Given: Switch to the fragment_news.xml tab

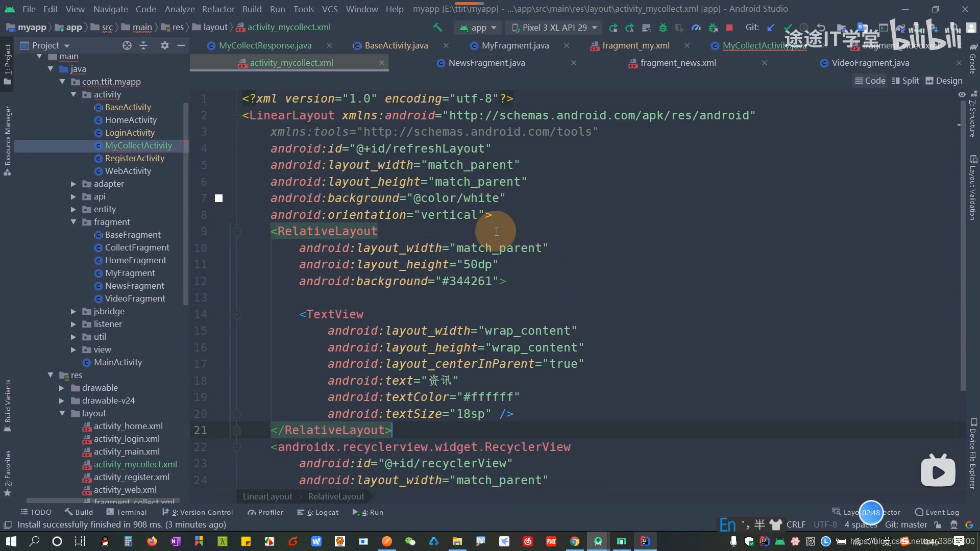Looking at the screenshot, I should 678,63.
